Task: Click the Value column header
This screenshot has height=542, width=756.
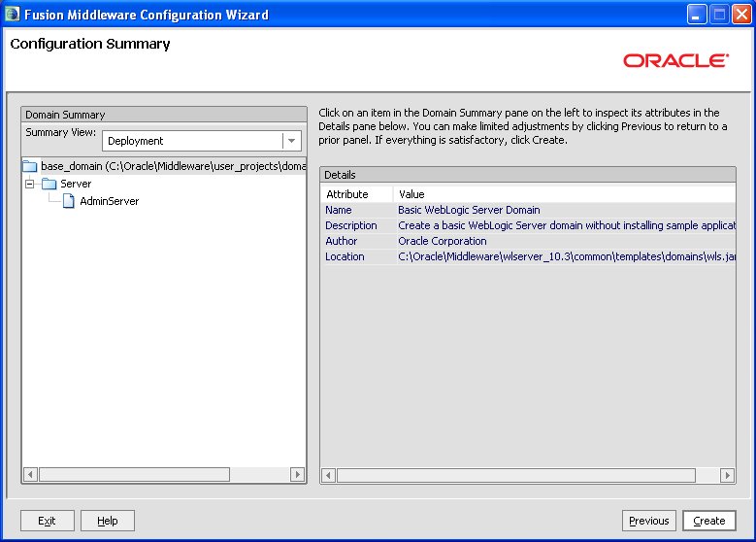Action: [x=411, y=194]
